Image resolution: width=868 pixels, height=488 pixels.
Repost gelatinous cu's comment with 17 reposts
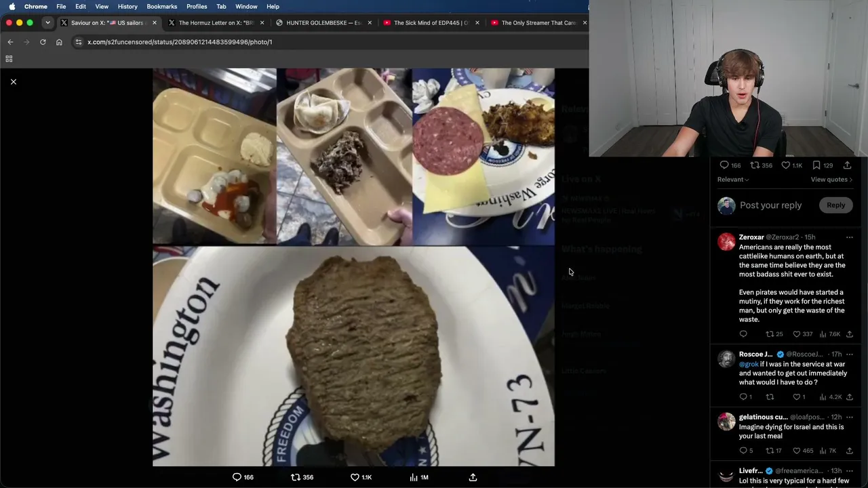773,451
